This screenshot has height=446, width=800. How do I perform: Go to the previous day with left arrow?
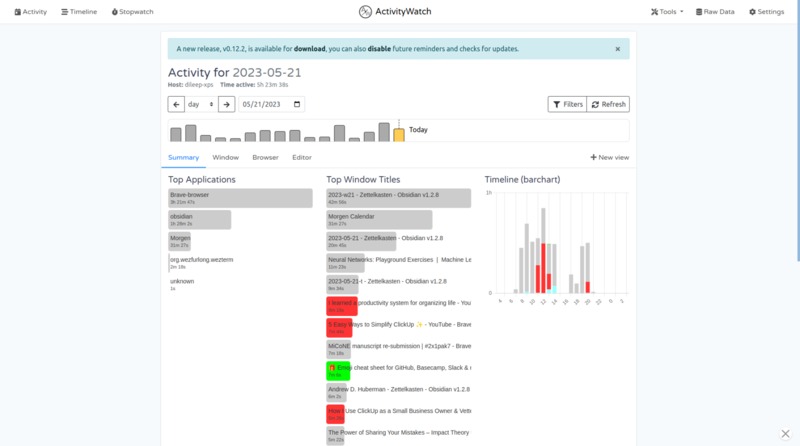pyautogui.click(x=176, y=104)
